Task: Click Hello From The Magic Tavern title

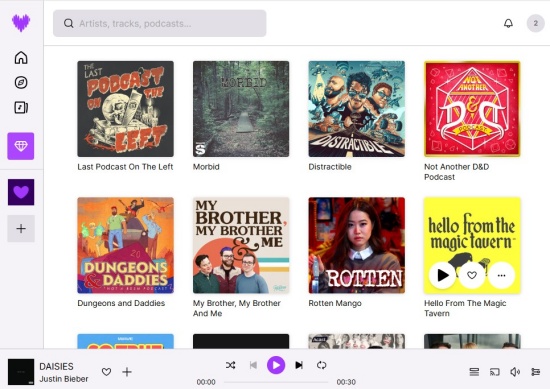Action: tap(465, 308)
